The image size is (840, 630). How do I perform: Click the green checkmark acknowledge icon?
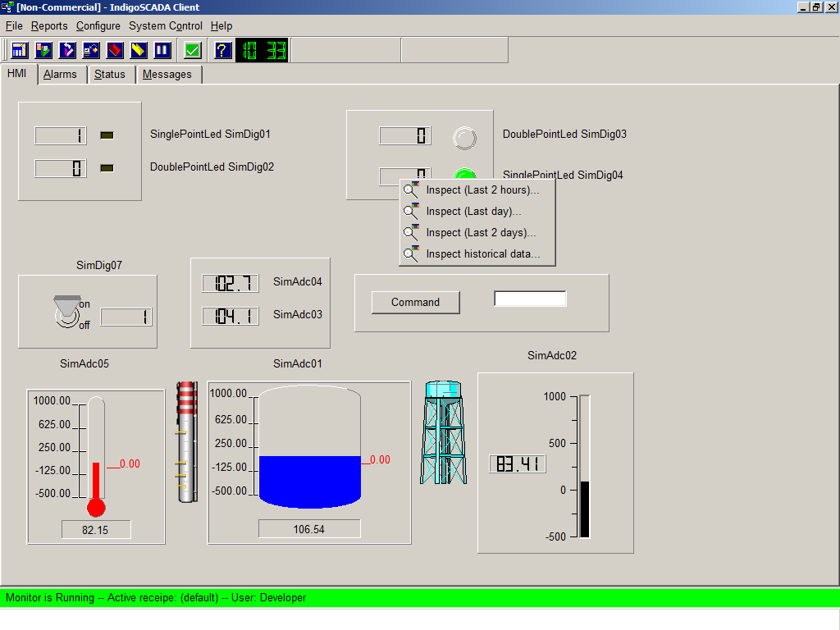coord(193,50)
